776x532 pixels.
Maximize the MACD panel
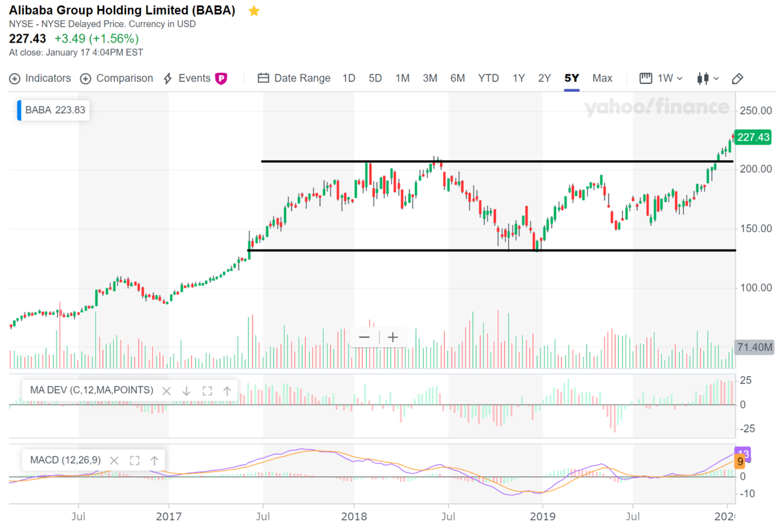click(135, 460)
